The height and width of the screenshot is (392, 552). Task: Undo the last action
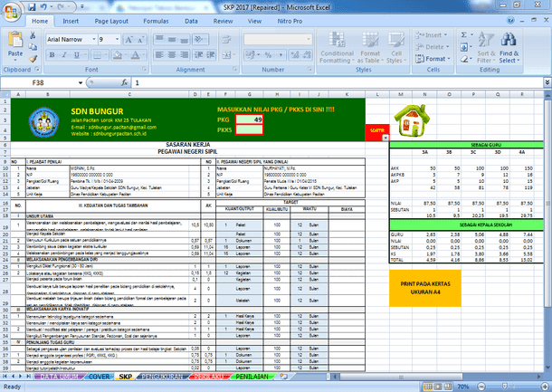pyautogui.click(x=43, y=6)
